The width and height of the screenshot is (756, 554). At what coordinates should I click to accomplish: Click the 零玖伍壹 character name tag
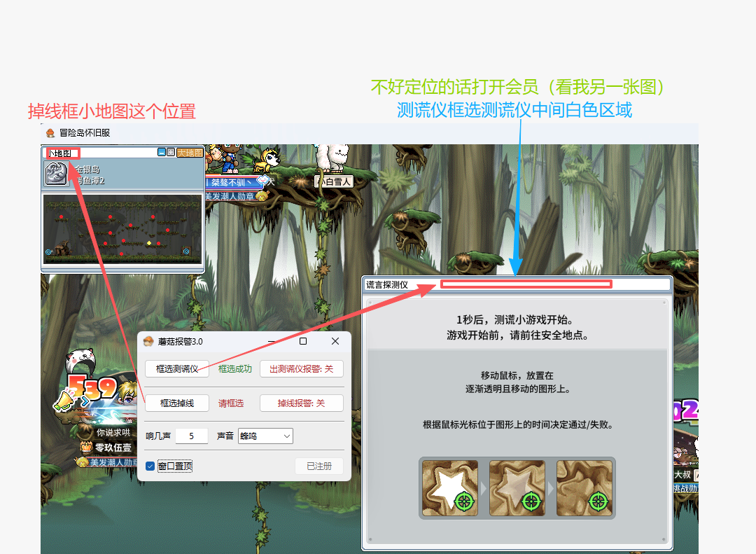(113, 448)
